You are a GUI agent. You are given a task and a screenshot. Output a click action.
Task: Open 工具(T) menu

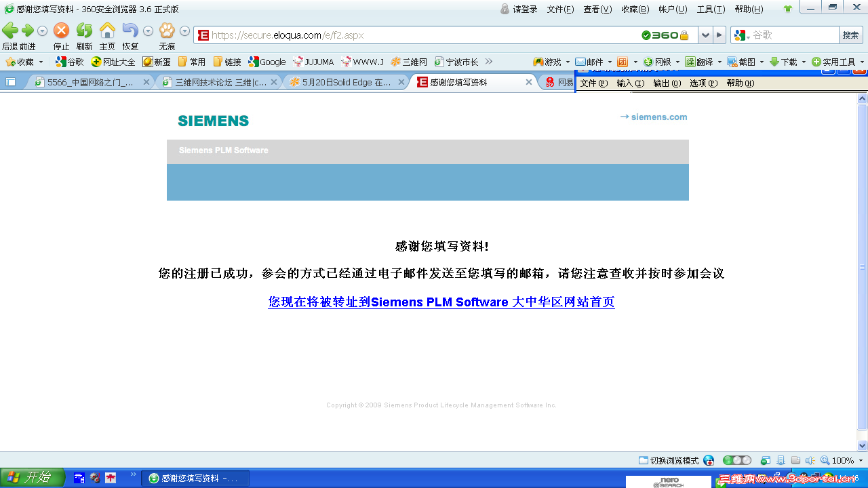coord(711,9)
